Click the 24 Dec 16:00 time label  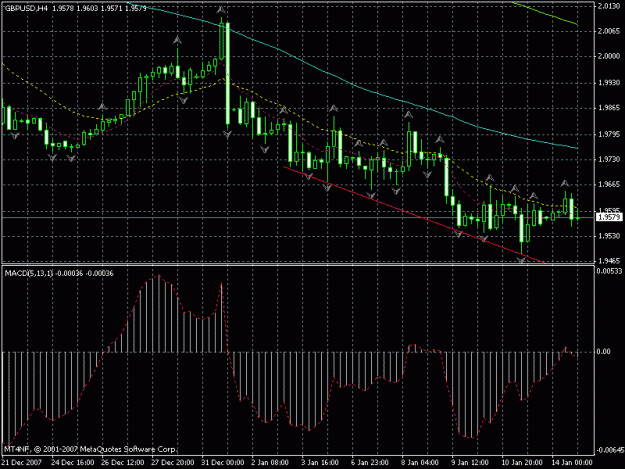pyautogui.click(x=73, y=463)
